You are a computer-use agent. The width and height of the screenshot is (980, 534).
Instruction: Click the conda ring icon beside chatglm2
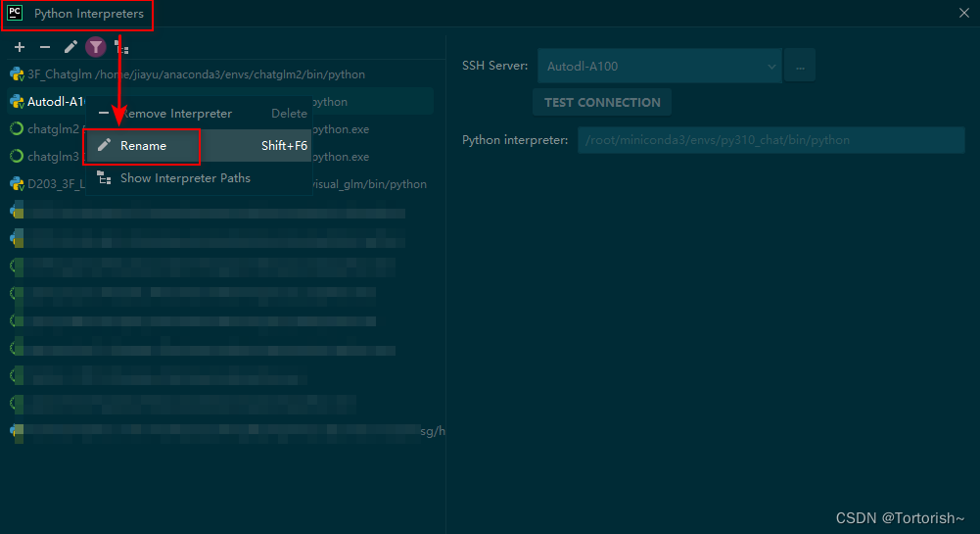(17, 128)
